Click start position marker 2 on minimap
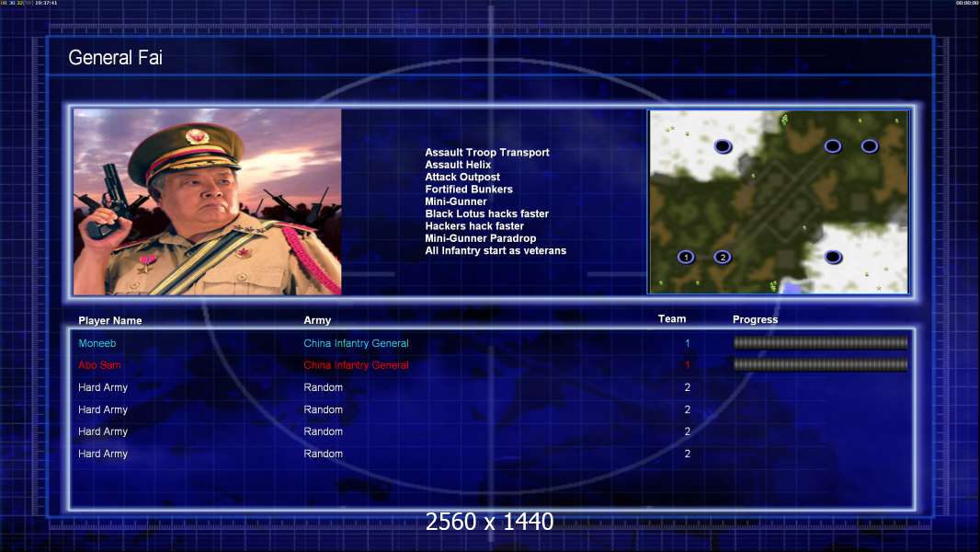Screen dimensions: 980x552 [x=723, y=257]
